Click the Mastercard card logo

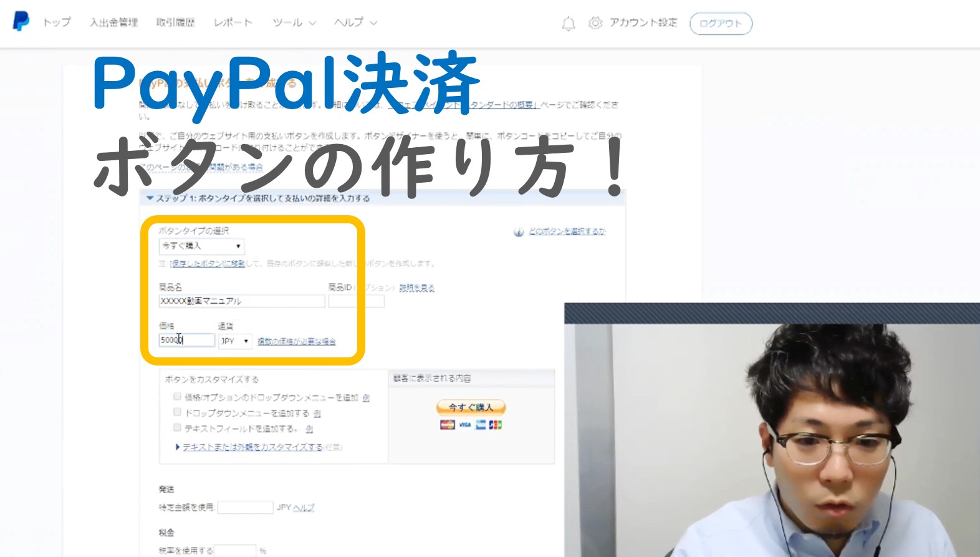click(x=447, y=425)
